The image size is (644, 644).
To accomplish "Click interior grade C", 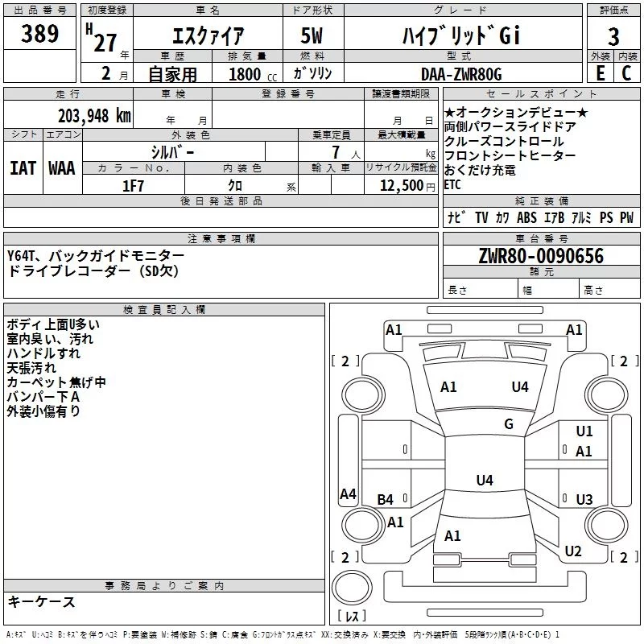I will (x=626, y=73).
